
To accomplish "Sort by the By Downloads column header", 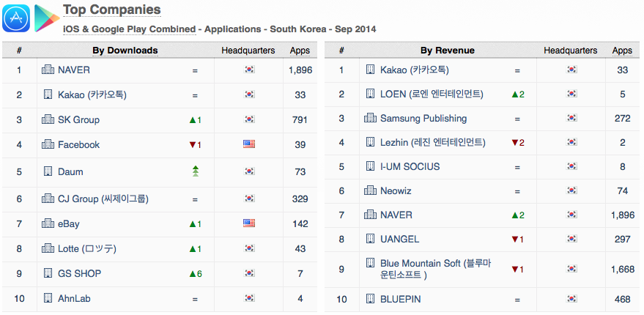I will click(x=125, y=51).
